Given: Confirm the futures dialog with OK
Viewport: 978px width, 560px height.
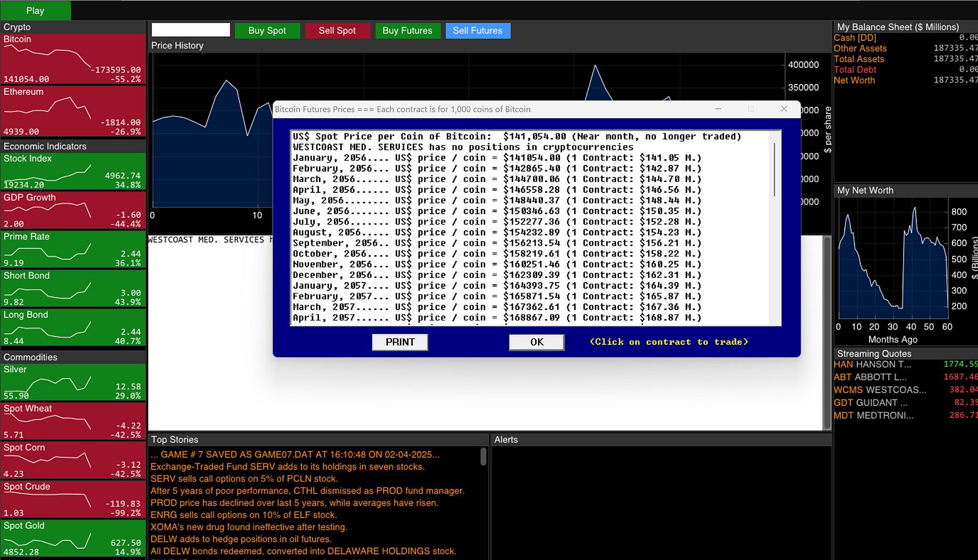Looking at the screenshot, I should pyautogui.click(x=537, y=342).
